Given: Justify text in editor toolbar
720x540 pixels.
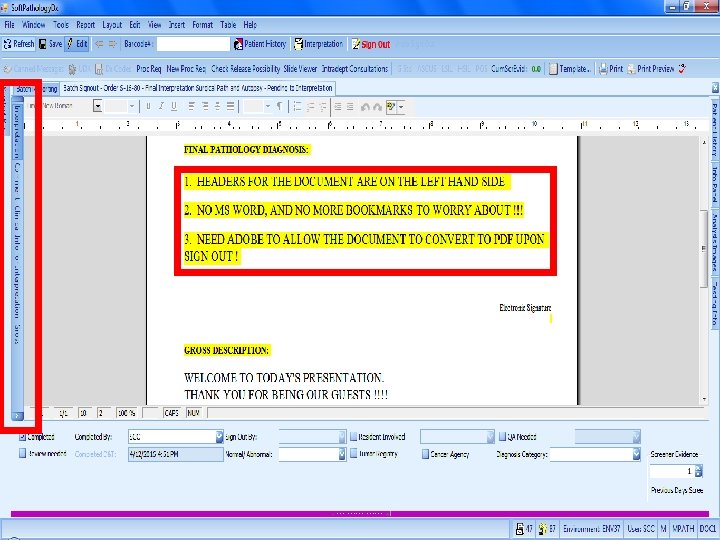Looking at the screenshot, I should 231,107.
